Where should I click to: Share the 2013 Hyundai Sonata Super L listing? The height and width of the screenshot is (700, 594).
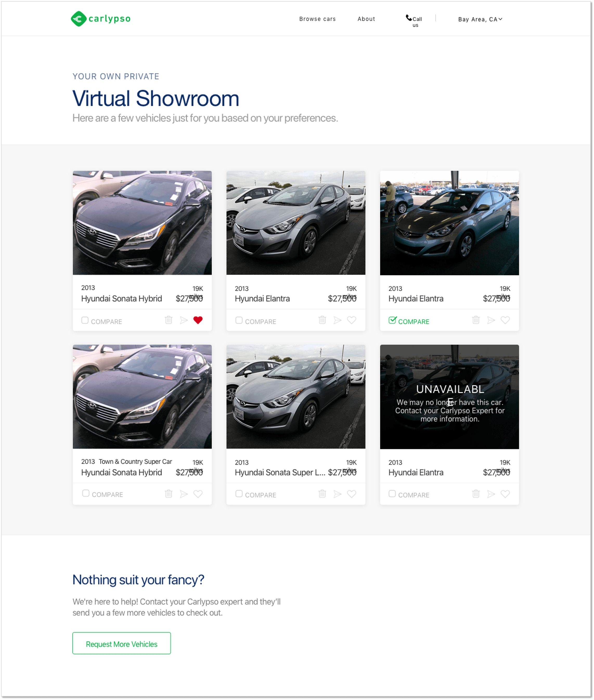337,494
